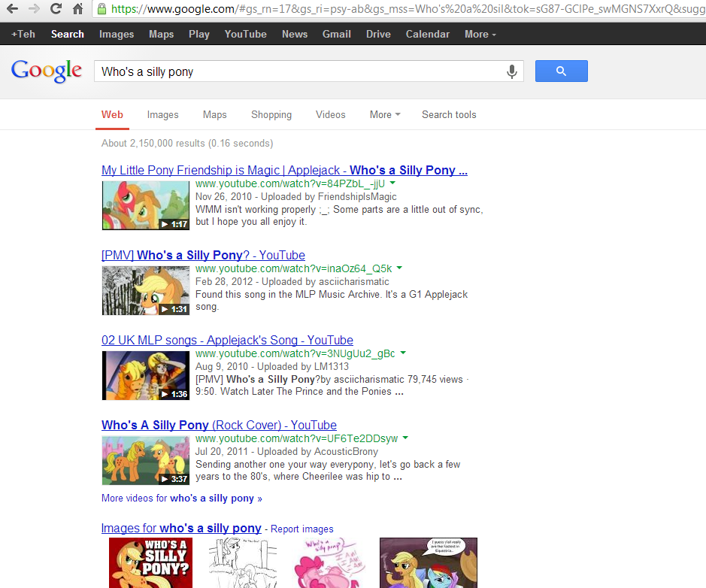Open 02 UK MLP songs result link
706x588 pixels.
[227, 341]
